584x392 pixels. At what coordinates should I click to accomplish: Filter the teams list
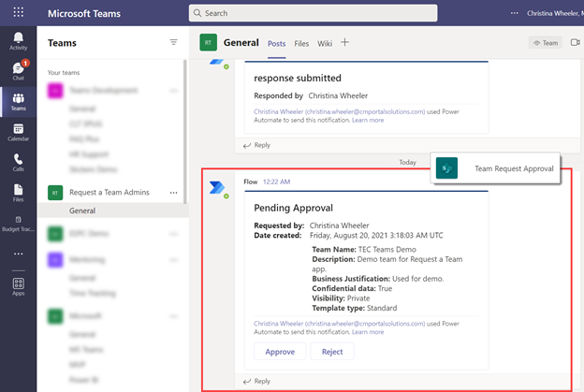pos(173,42)
